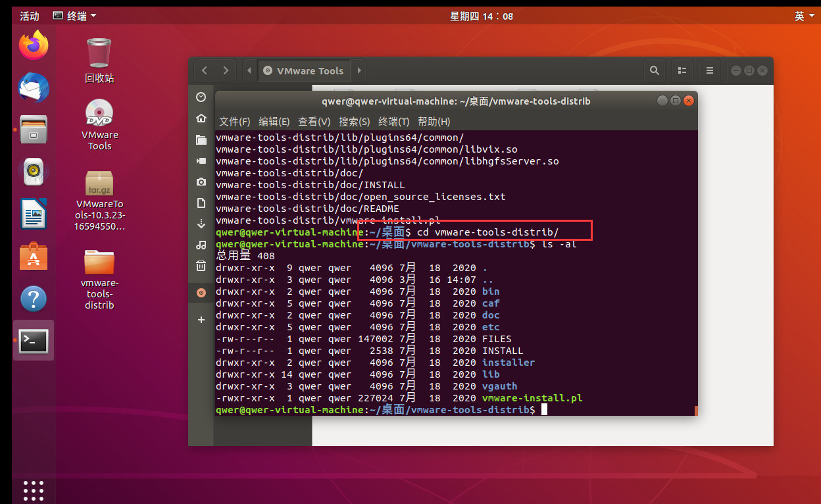The image size is (821, 504).
Task: Open Videos in Files sidebar
Action: click(x=201, y=161)
